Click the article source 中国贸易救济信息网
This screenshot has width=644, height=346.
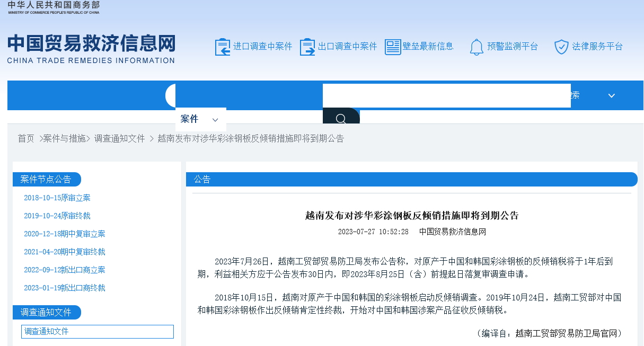(x=453, y=232)
